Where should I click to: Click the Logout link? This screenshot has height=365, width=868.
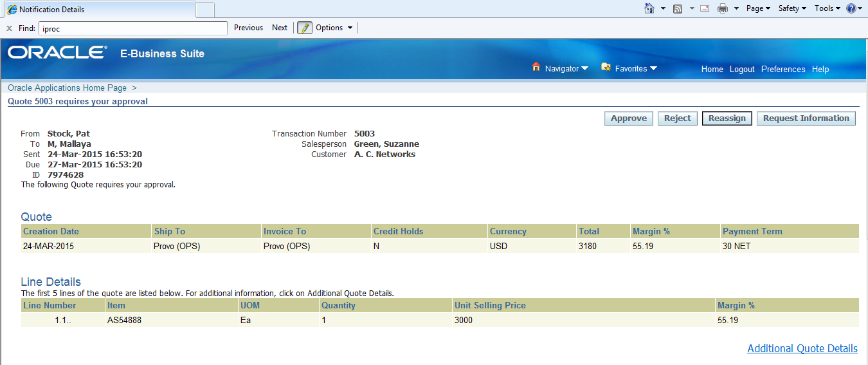(742, 69)
